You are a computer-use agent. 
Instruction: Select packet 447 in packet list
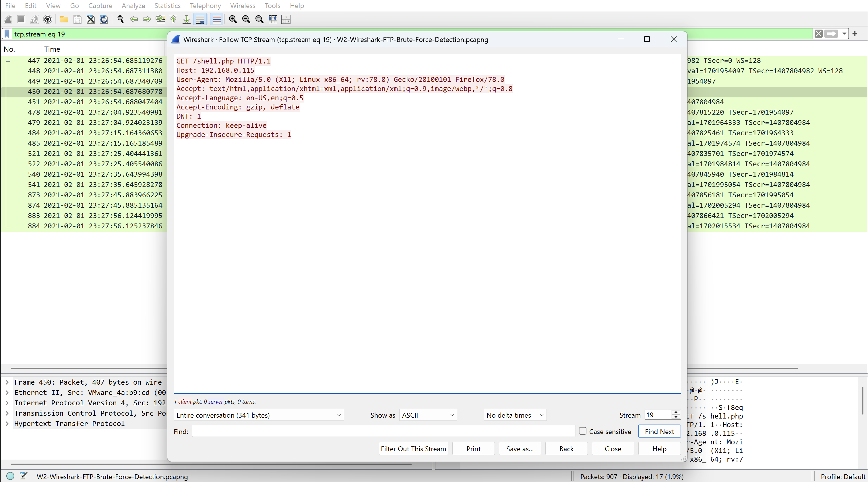(84, 61)
